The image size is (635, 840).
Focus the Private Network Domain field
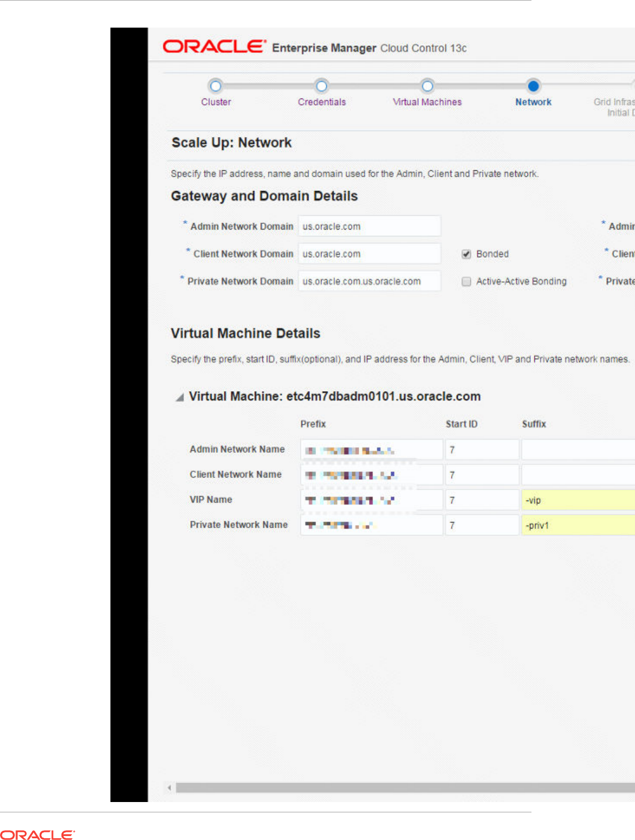point(369,281)
